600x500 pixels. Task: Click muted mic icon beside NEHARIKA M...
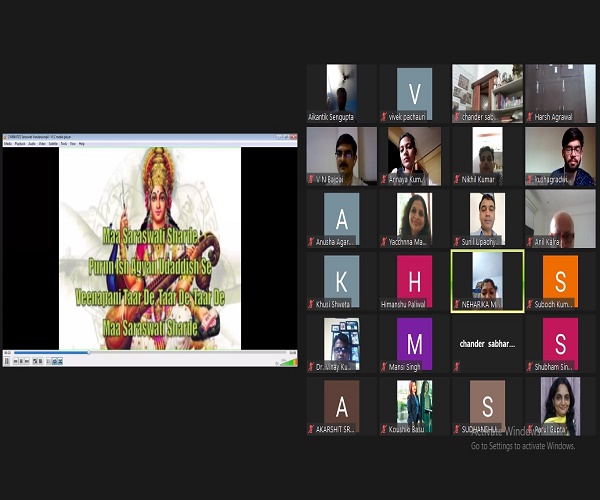click(457, 305)
